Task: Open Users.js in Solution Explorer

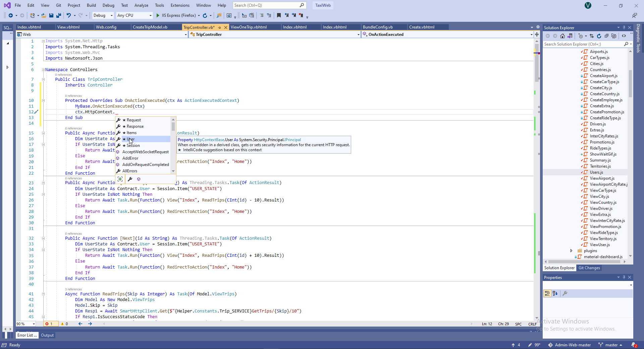Action: coord(596,172)
